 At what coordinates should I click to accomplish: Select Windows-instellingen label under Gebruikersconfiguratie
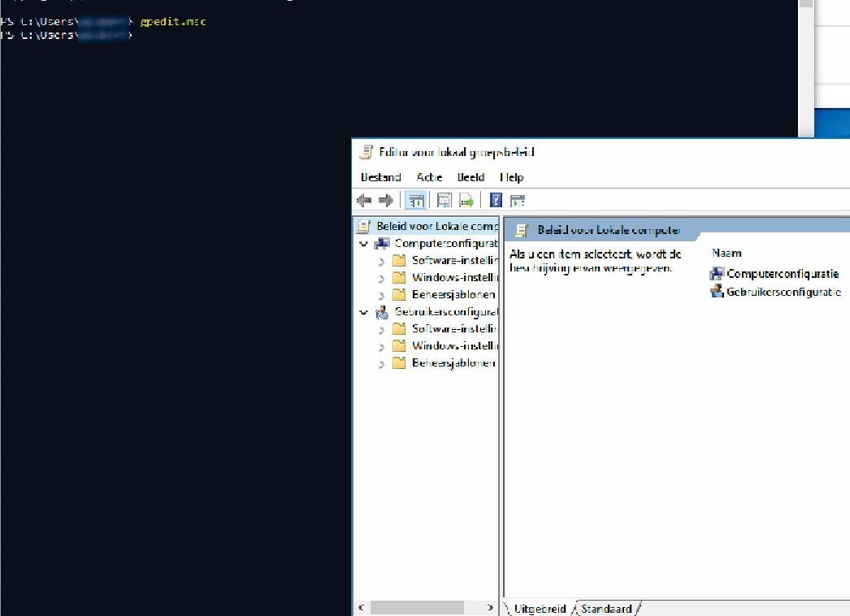click(455, 345)
